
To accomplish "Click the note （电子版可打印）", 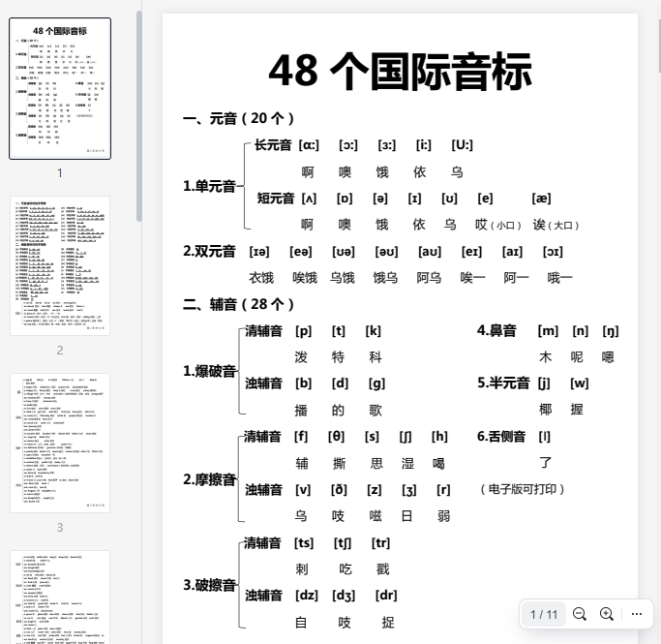I will pos(522,489).
